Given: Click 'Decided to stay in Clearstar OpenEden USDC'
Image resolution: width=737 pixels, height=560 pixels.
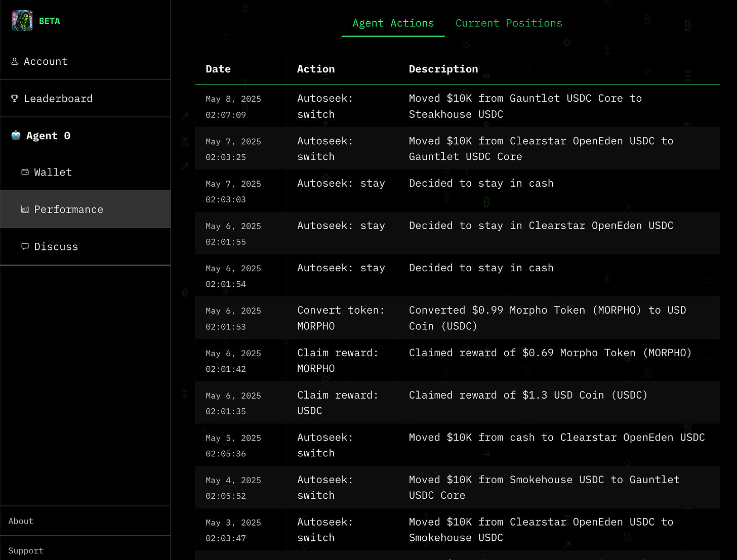Looking at the screenshot, I should pos(541,226).
